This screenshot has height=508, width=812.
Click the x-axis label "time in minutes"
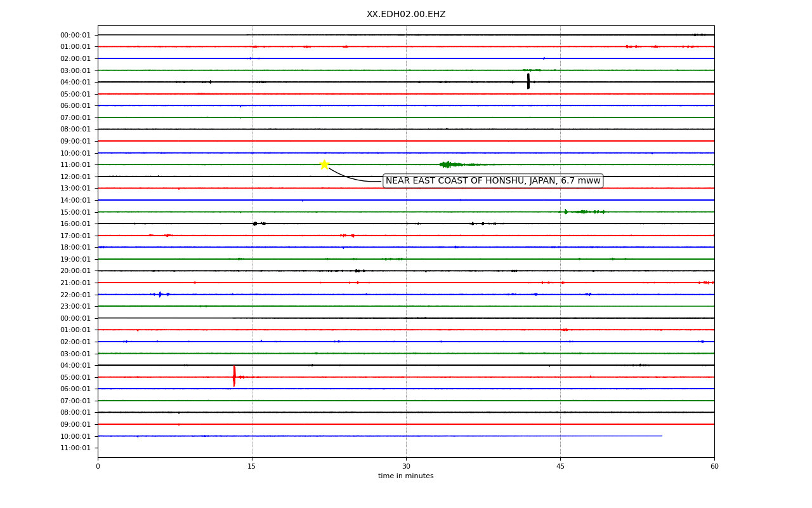coord(406,476)
